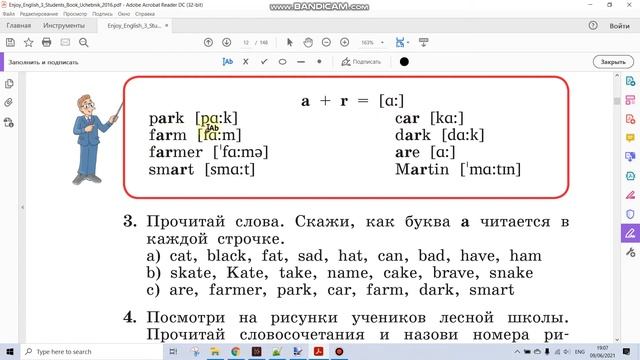
Task: Collapse the left navigation pane arrow
Action: 22,207
